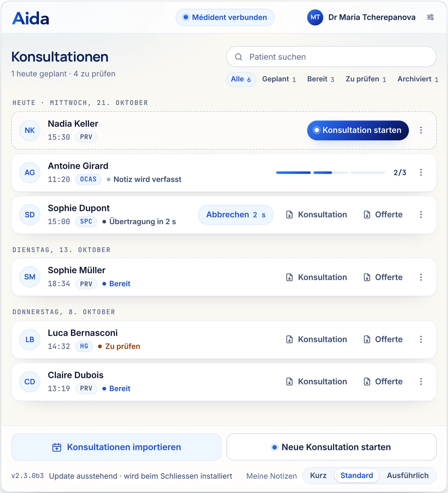Focus the Patient suchen search field
Viewport: 448px width, 493px height.
click(332, 57)
